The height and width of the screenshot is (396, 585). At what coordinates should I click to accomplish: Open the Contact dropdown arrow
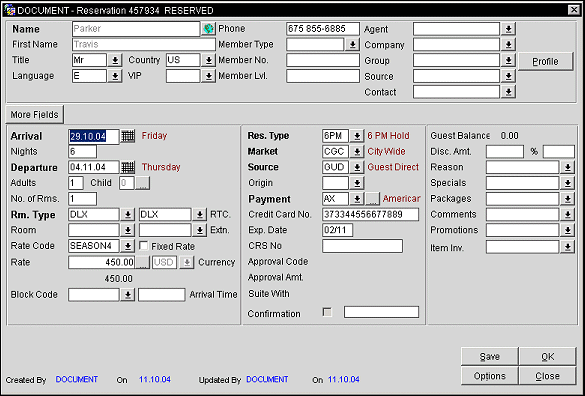point(508,92)
